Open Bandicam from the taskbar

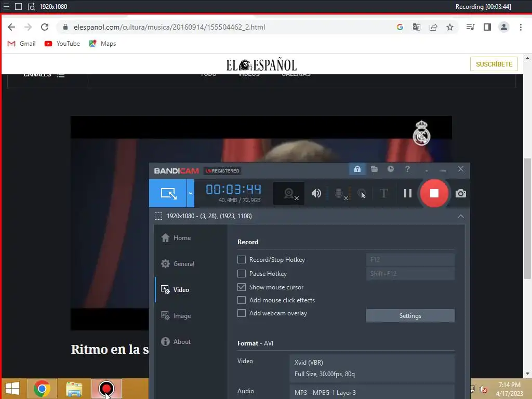tap(107, 389)
